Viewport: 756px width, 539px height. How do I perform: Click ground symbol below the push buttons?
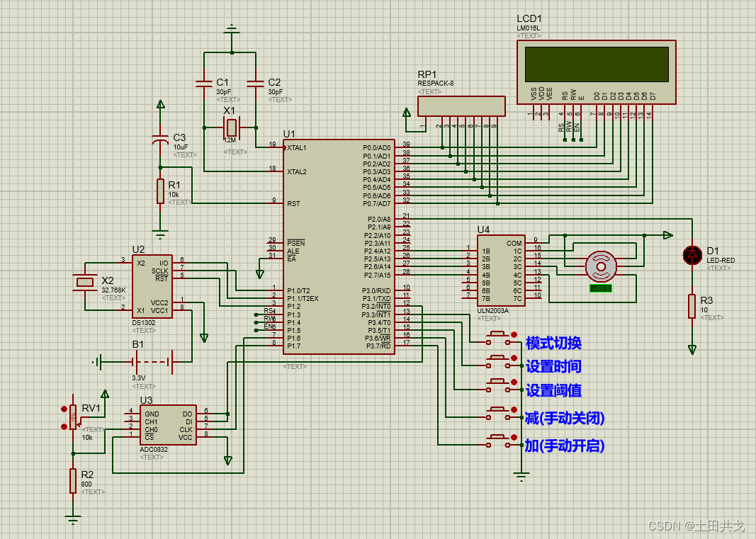tap(521, 477)
